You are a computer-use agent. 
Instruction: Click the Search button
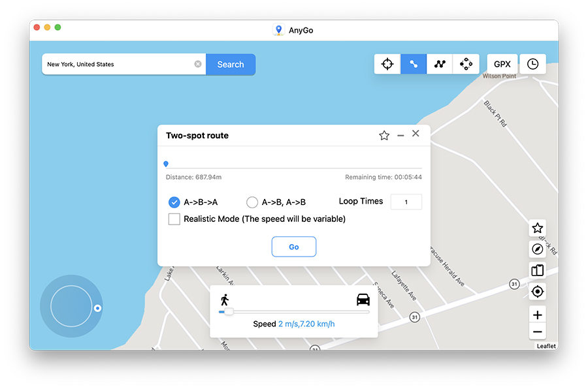230,64
